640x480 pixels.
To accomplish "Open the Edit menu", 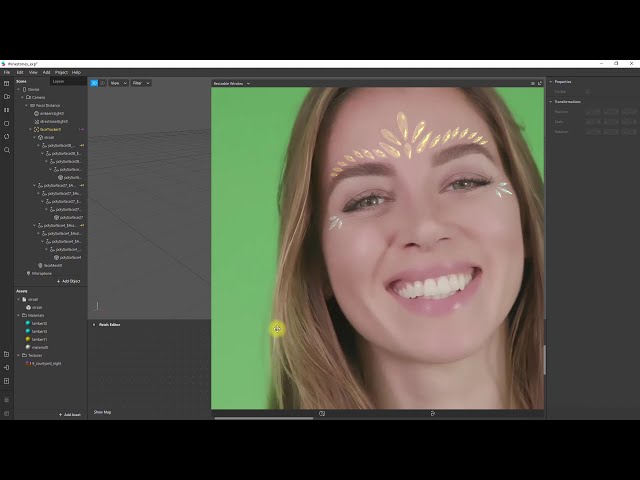I will click(x=20, y=72).
